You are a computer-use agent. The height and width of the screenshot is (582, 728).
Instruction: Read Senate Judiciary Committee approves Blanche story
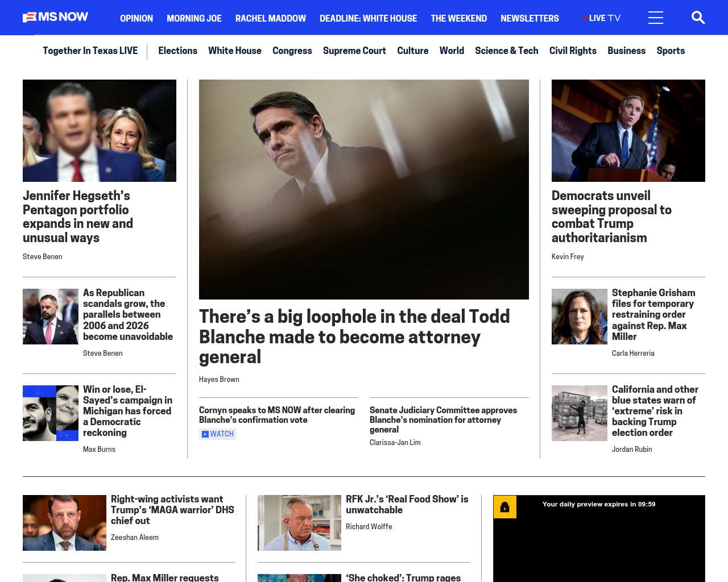444,420
